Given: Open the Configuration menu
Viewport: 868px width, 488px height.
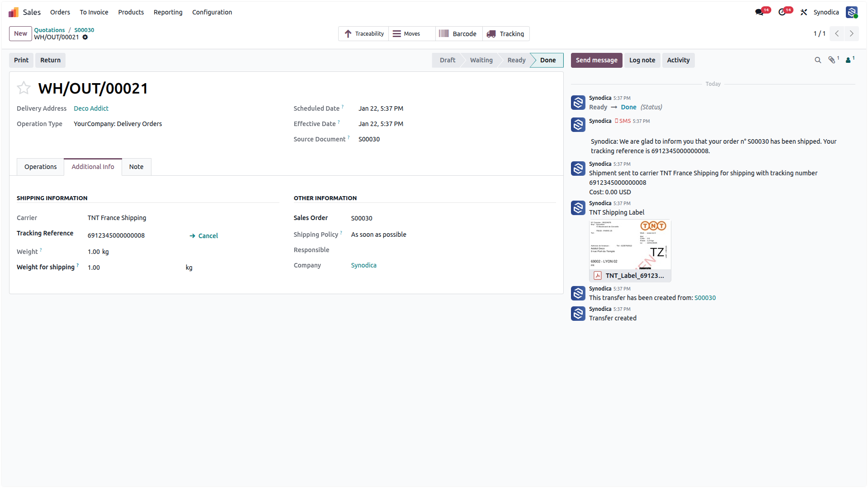Looking at the screenshot, I should coord(212,12).
